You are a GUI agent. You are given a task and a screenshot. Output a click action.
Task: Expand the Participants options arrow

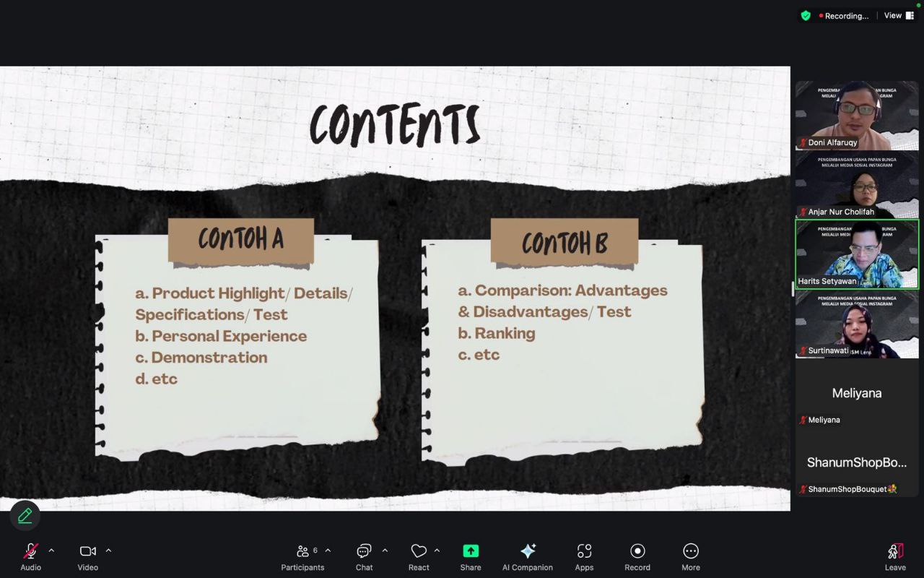pyautogui.click(x=328, y=551)
